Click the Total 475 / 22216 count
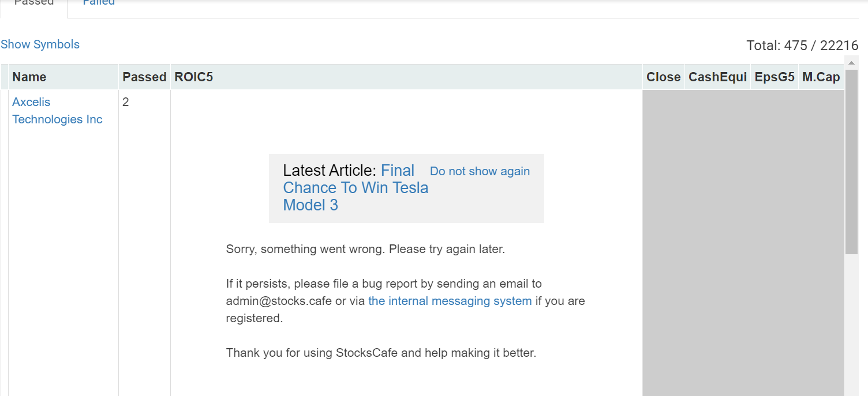The width and height of the screenshot is (868, 396). (802, 46)
